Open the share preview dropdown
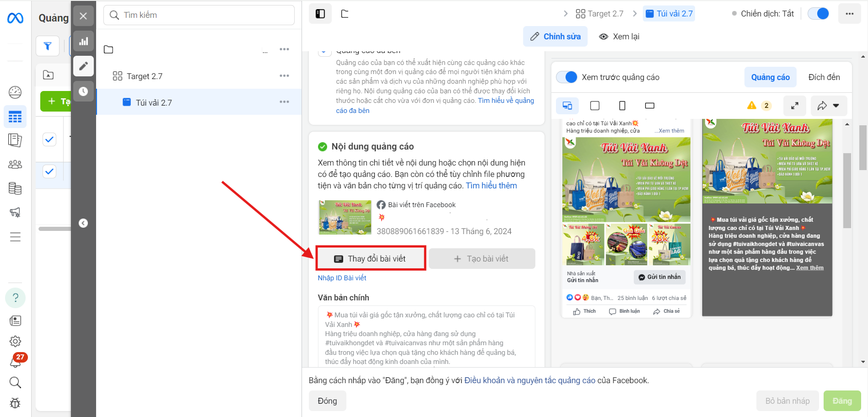The width and height of the screenshot is (868, 417). tap(829, 106)
